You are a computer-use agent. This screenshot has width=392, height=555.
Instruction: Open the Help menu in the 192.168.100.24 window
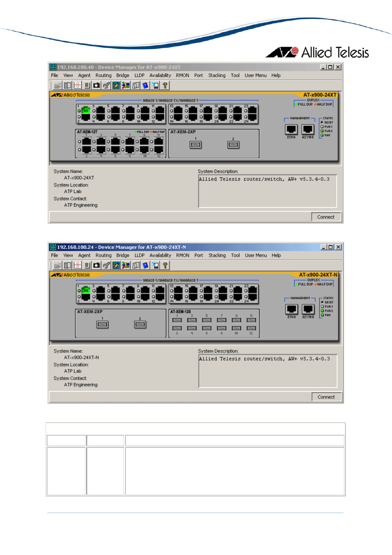click(x=277, y=256)
